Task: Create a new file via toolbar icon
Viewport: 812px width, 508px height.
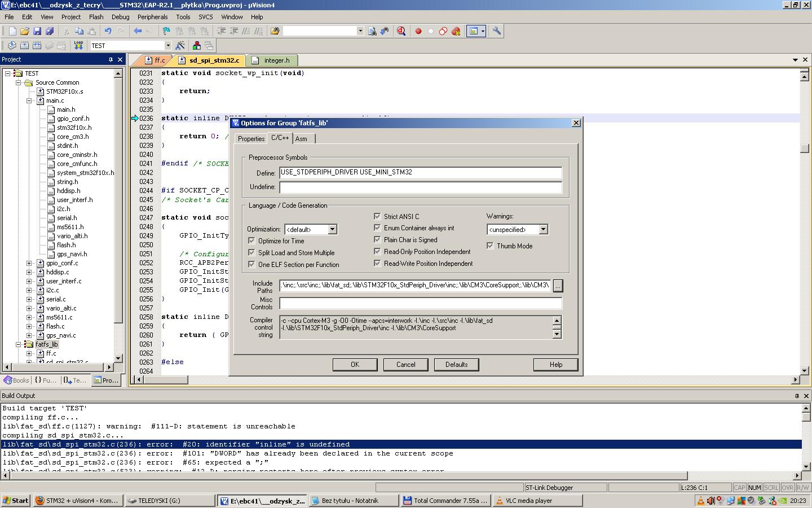Action: tap(11, 31)
